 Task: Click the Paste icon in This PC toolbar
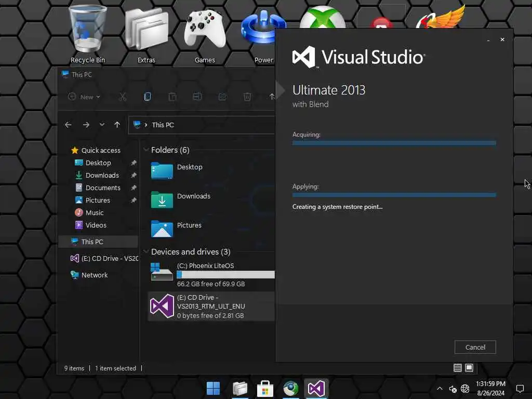click(x=172, y=97)
